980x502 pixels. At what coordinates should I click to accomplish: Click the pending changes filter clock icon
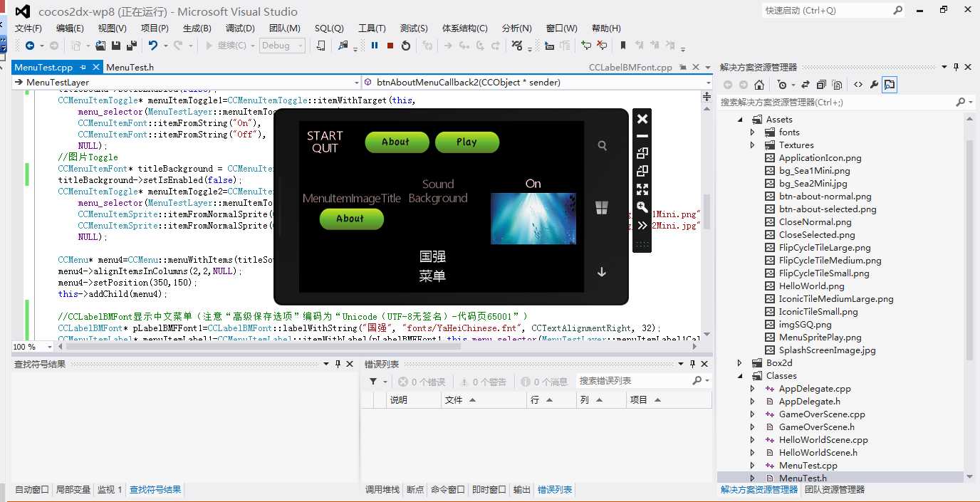coord(783,85)
